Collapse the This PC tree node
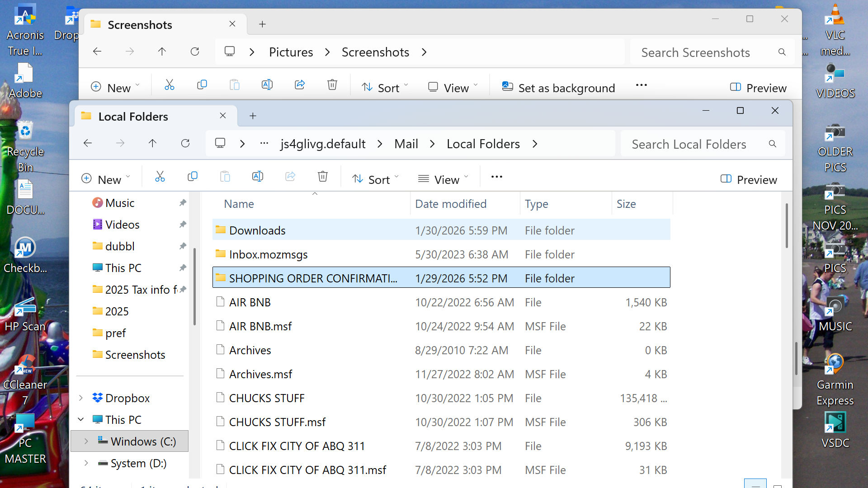 [81, 420]
